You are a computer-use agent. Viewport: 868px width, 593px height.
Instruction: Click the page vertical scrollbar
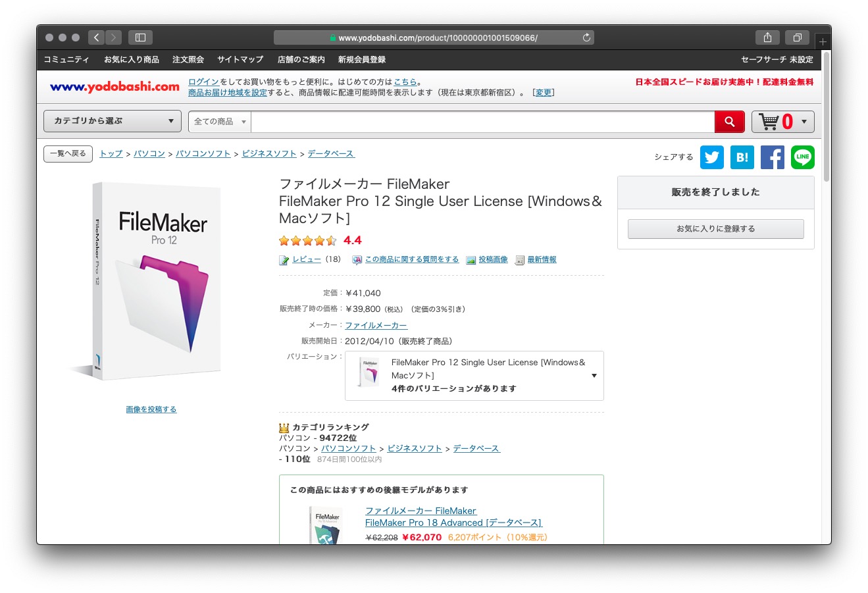(x=827, y=116)
